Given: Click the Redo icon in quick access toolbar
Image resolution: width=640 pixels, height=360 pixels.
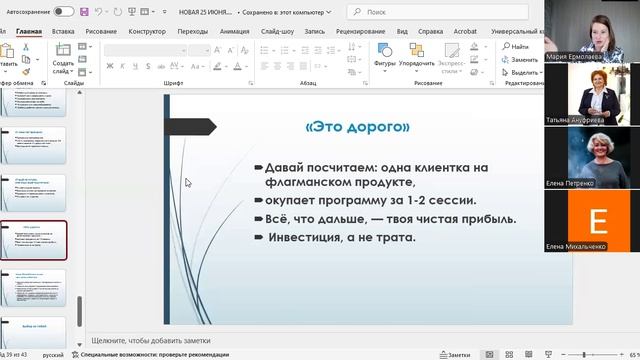Looking at the screenshot, I should 118,12.
